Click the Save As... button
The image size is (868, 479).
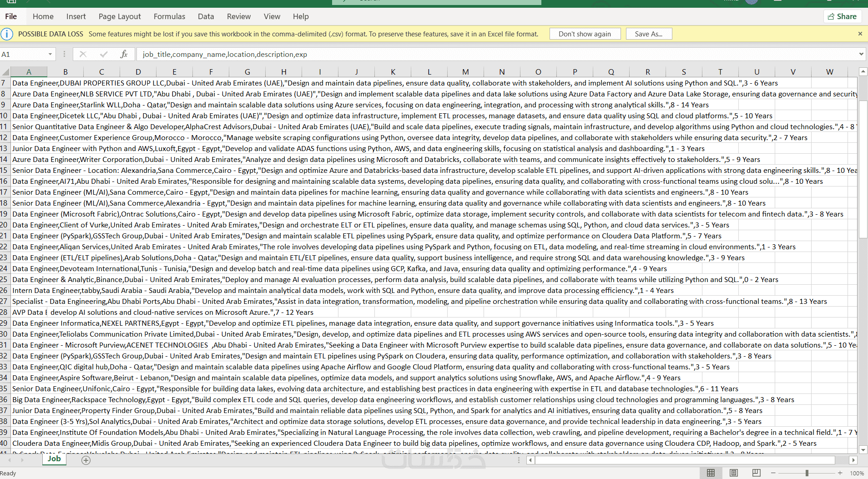coord(649,34)
